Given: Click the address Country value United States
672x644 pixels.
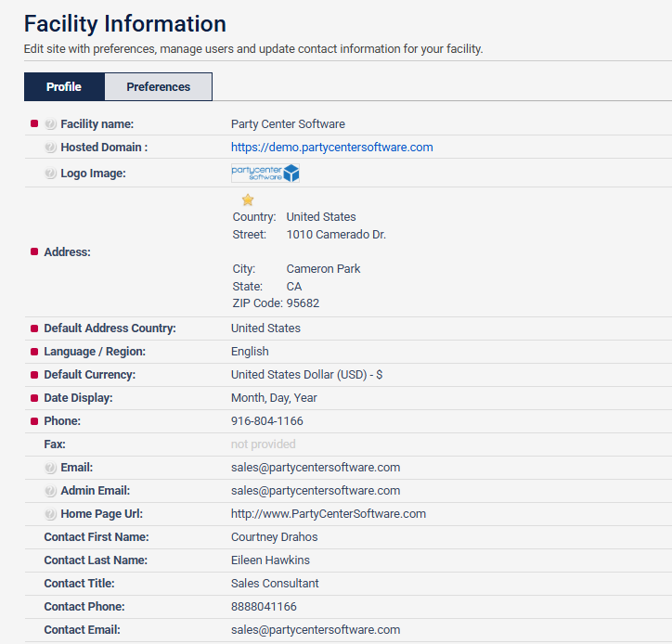Looking at the screenshot, I should point(321,217).
